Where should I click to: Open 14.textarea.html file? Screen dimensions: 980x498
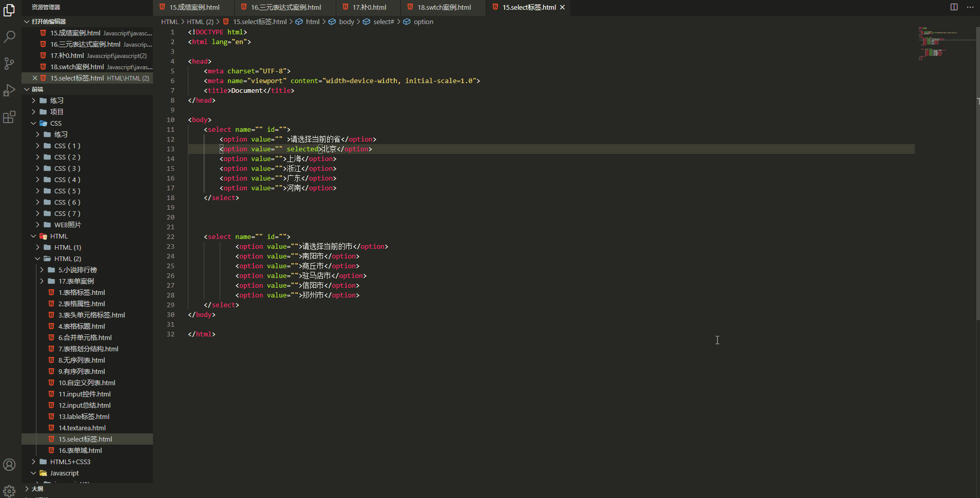87,428
